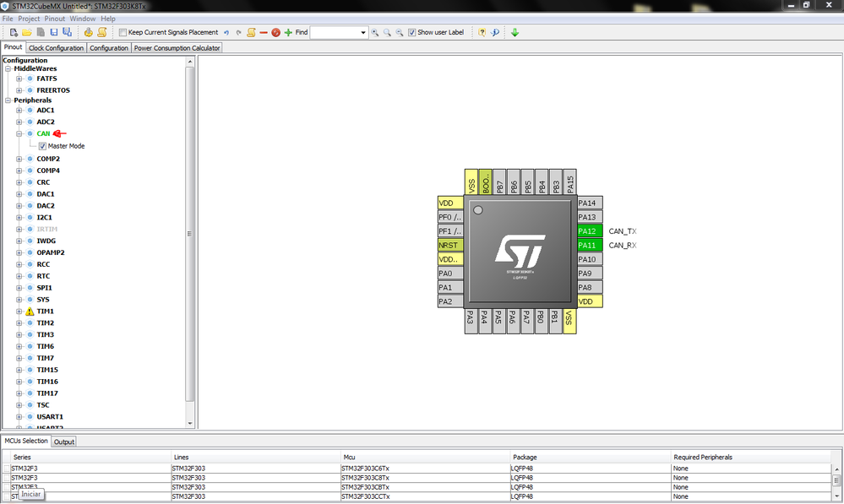
Task: Click the peripheral tree scrollbar down arrow
Action: [x=189, y=424]
